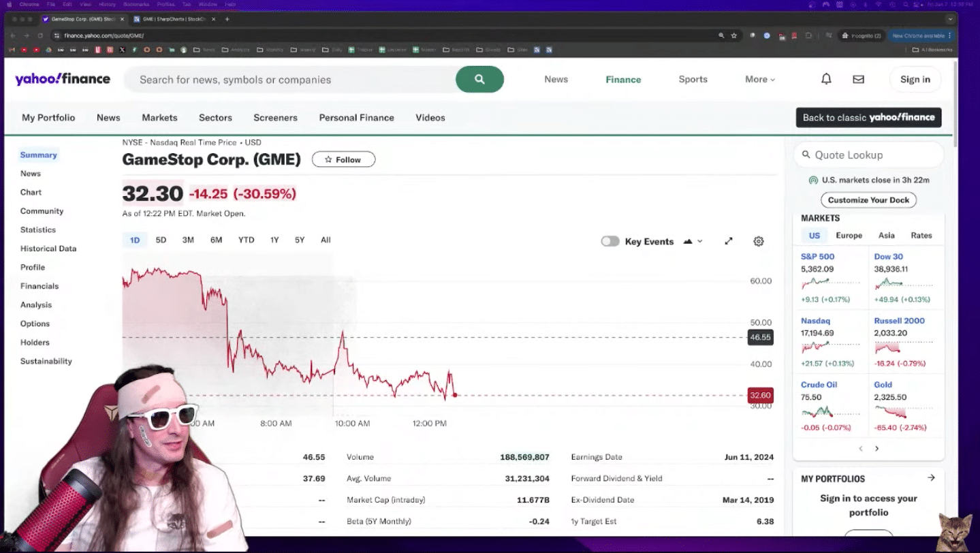Select the YTD chart range
This screenshot has width=980, height=553.
pos(246,240)
